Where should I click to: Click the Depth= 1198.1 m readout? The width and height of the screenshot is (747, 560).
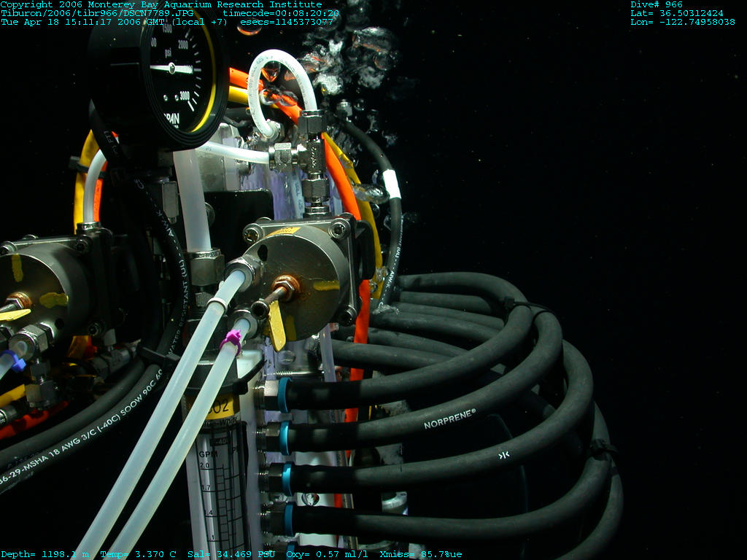point(44,554)
